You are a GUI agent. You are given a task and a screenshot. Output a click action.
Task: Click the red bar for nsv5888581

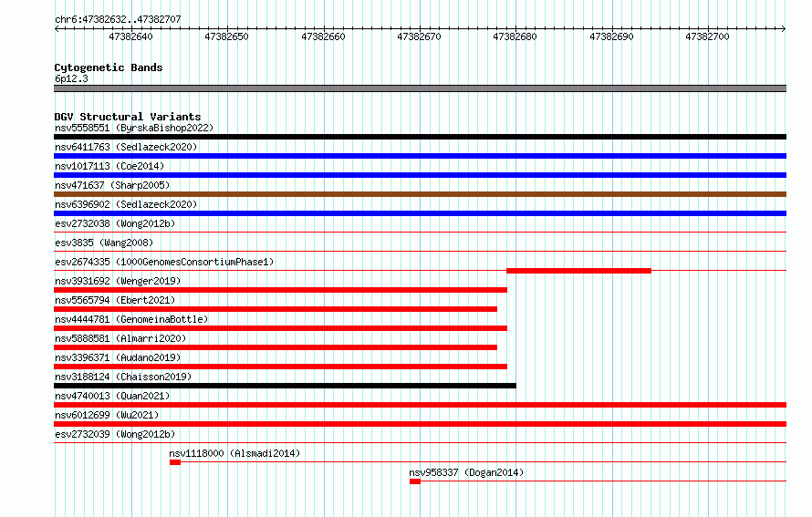coord(276,347)
